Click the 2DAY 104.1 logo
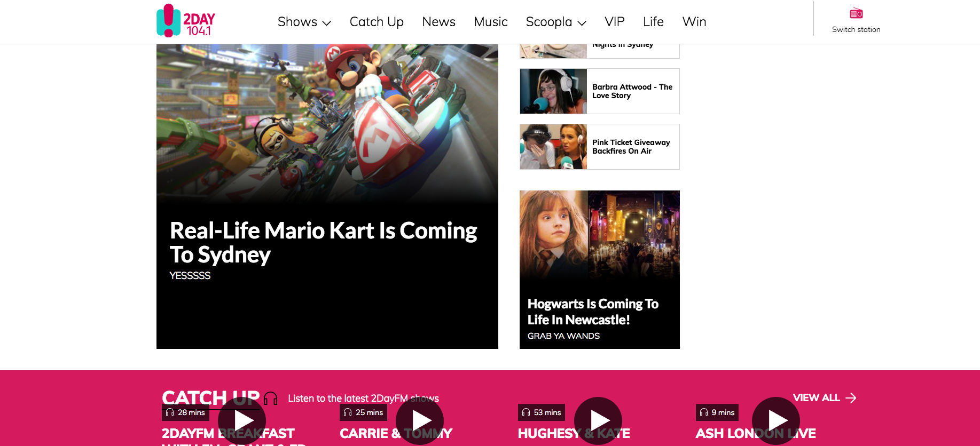Screen dimensions: 980x446 click(x=185, y=21)
